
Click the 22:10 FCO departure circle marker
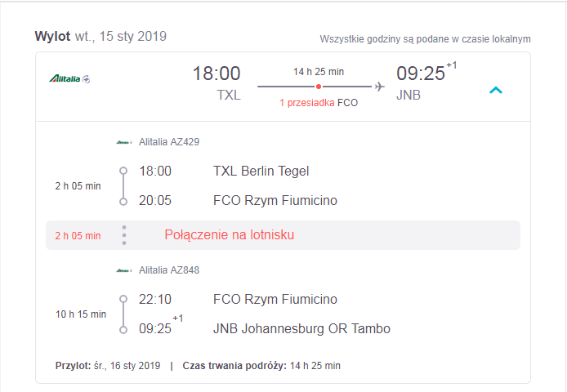pyautogui.click(x=123, y=299)
